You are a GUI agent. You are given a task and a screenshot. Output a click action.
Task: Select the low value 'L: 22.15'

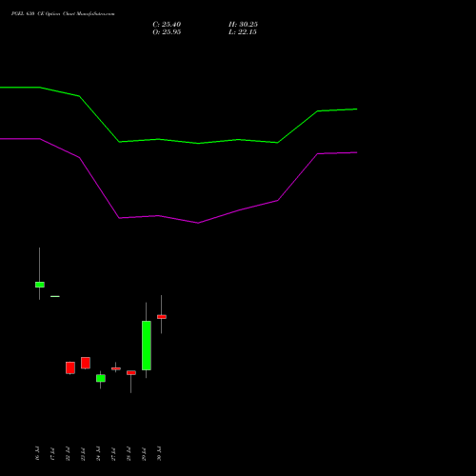coord(243,32)
